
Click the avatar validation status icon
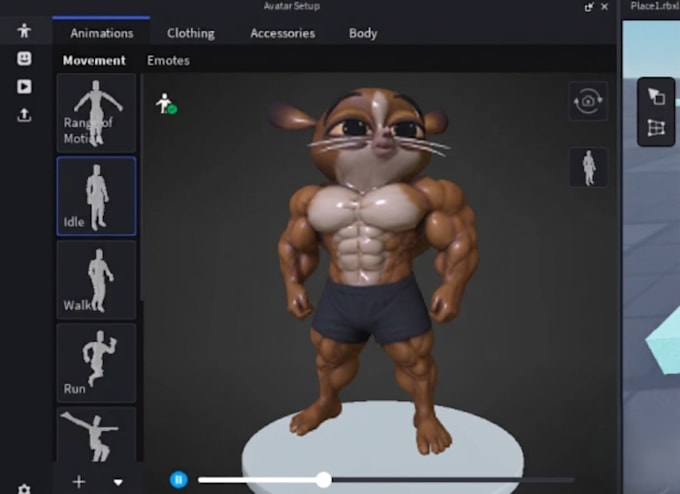click(x=166, y=104)
